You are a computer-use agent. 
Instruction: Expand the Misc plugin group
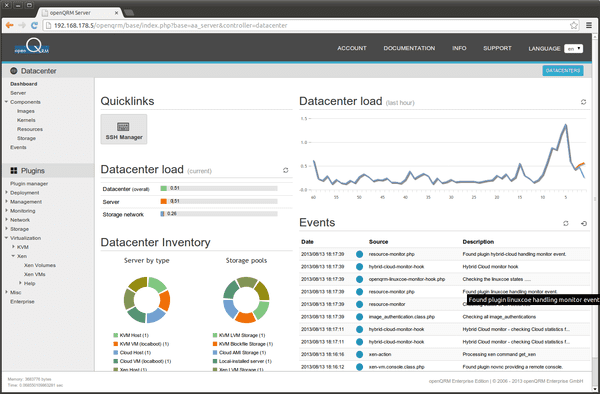pyautogui.click(x=6, y=292)
